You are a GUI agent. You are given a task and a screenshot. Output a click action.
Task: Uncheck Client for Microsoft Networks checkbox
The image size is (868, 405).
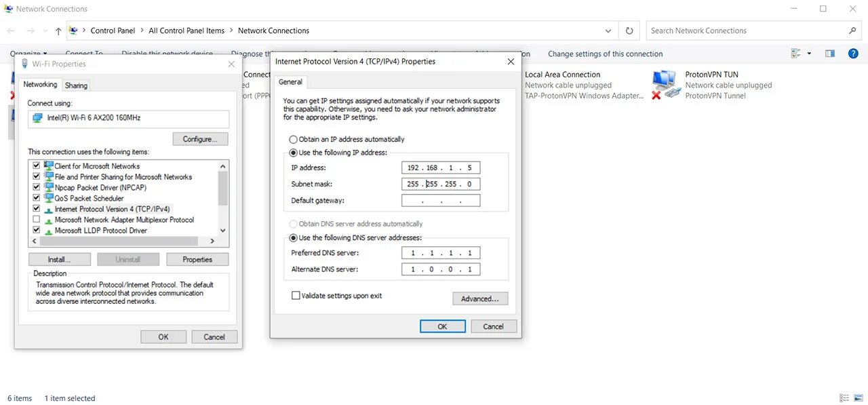37,166
